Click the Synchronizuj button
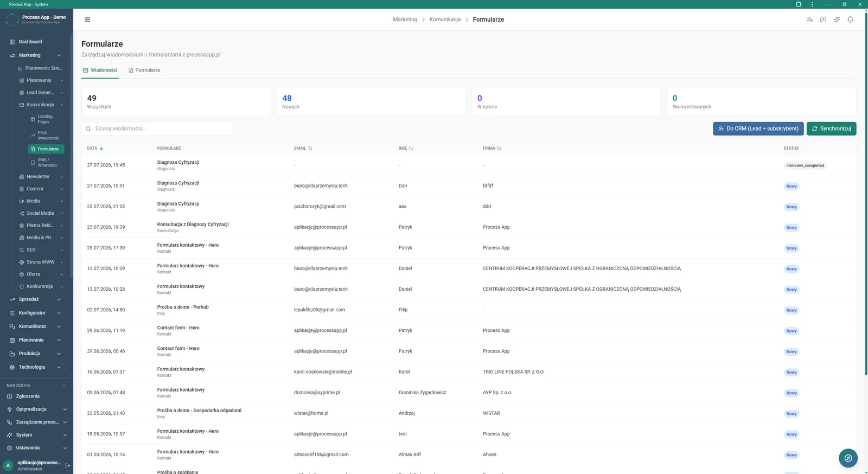The width and height of the screenshot is (868, 474). (831, 129)
